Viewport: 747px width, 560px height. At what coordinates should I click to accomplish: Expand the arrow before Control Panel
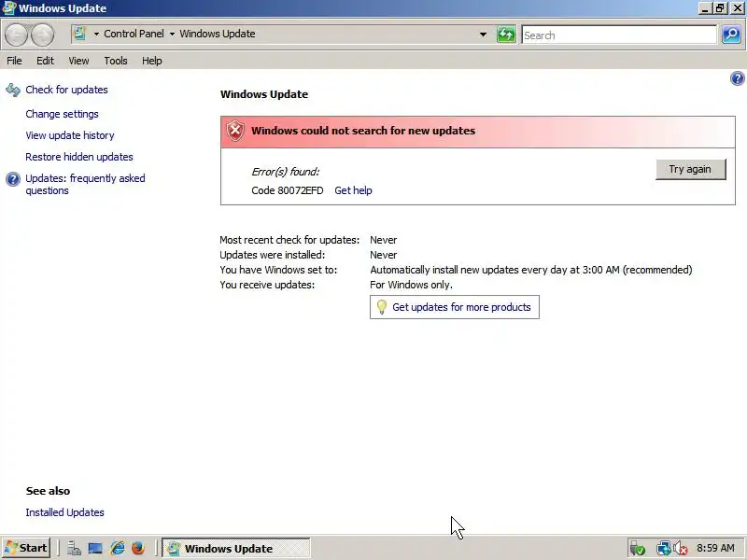point(96,34)
